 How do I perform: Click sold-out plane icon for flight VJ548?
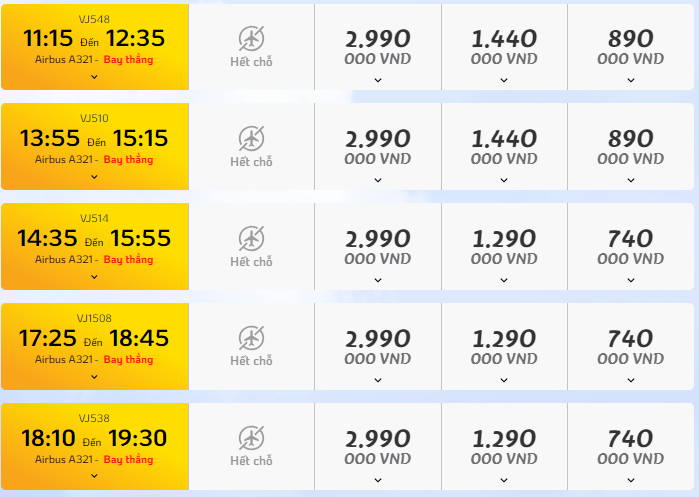pyautogui.click(x=251, y=38)
